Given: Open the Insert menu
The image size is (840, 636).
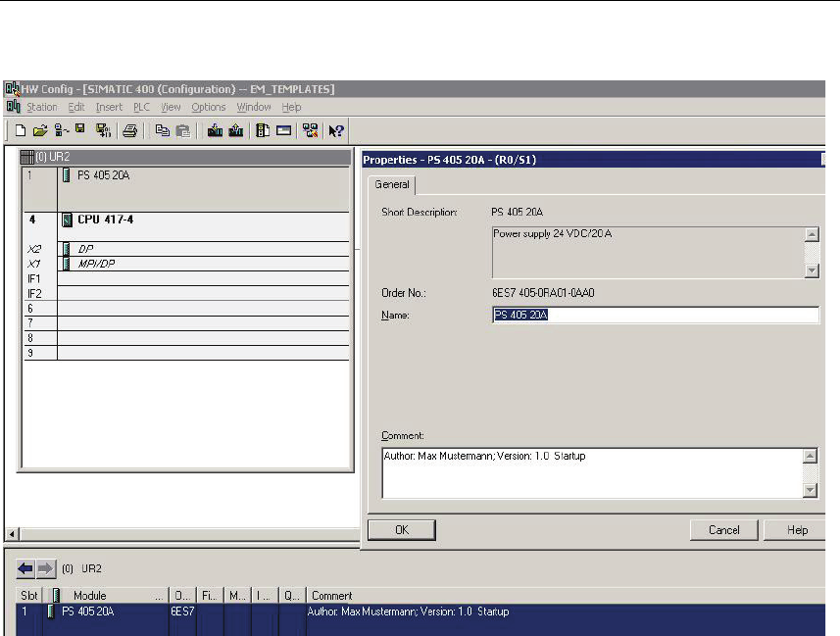Looking at the screenshot, I should [109, 107].
